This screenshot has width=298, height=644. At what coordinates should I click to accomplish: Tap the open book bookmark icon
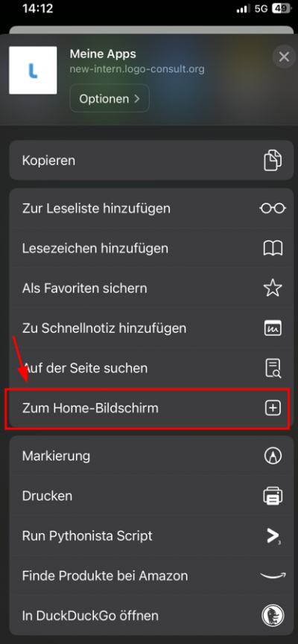pos(273,249)
